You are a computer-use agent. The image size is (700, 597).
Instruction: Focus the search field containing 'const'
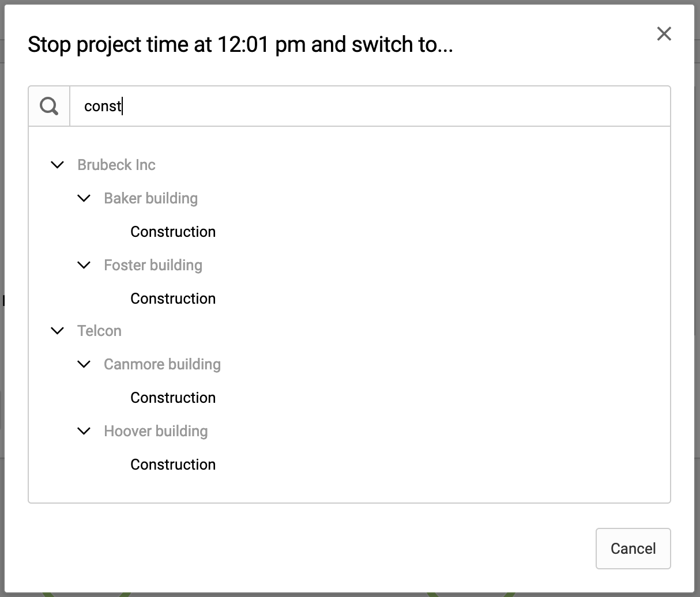(370, 106)
